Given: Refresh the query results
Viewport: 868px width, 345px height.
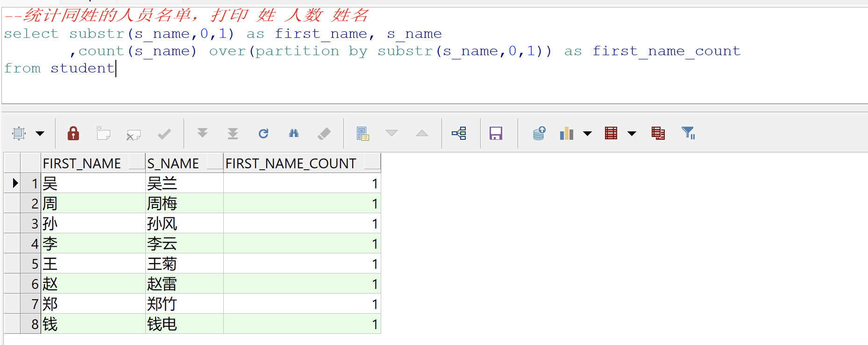Looking at the screenshot, I should pos(263,134).
